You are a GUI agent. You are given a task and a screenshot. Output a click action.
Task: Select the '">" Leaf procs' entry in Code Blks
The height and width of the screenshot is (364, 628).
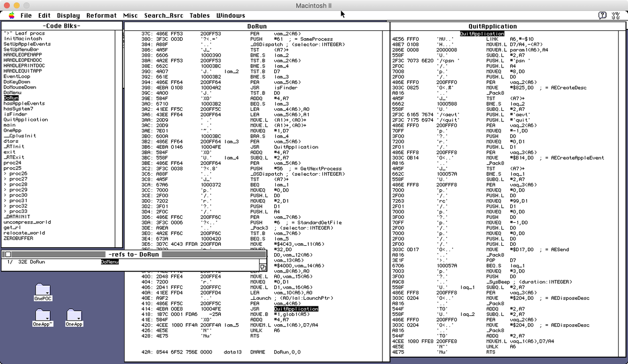pyautogui.click(x=24, y=33)
